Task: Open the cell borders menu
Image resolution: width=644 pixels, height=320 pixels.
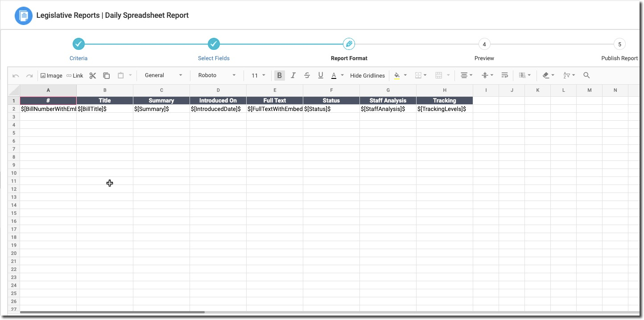Action: pos(421,75)
